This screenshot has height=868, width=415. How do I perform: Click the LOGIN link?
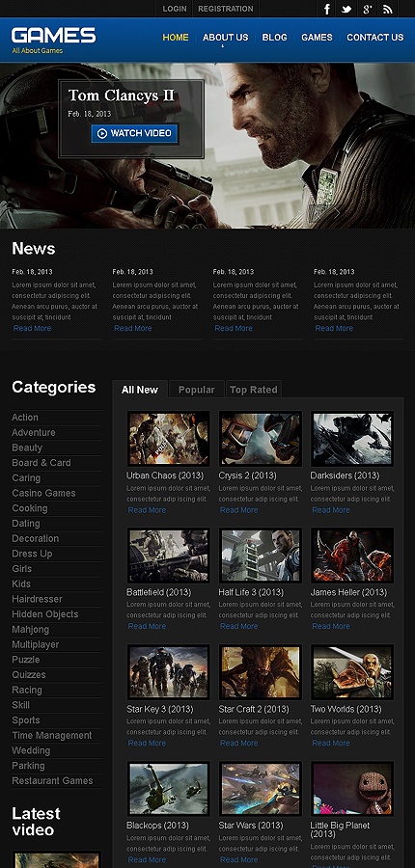175,9
